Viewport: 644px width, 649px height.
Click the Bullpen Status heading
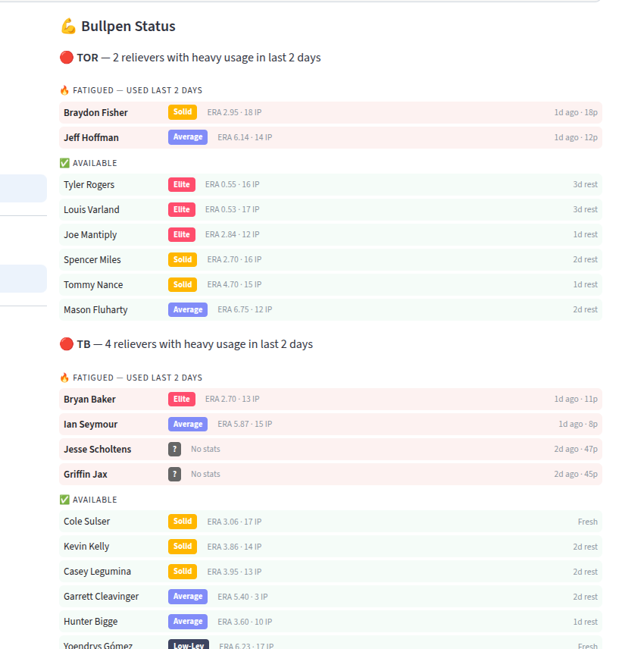click(128, 27)
